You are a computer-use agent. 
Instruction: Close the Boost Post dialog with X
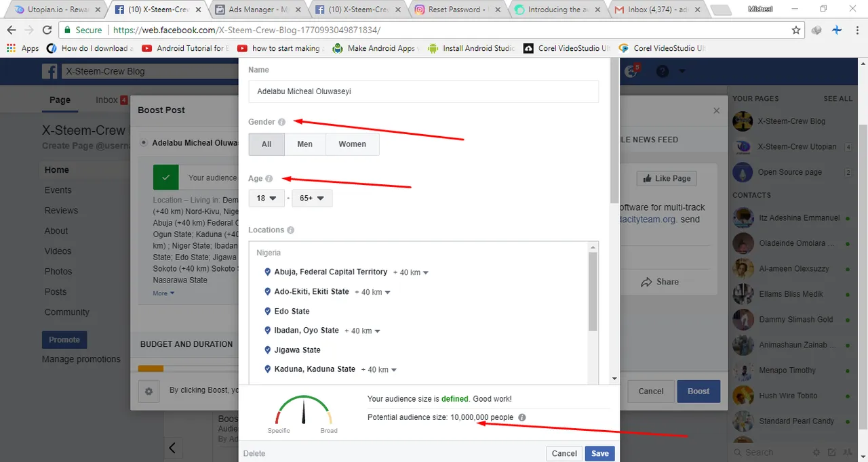717,110
